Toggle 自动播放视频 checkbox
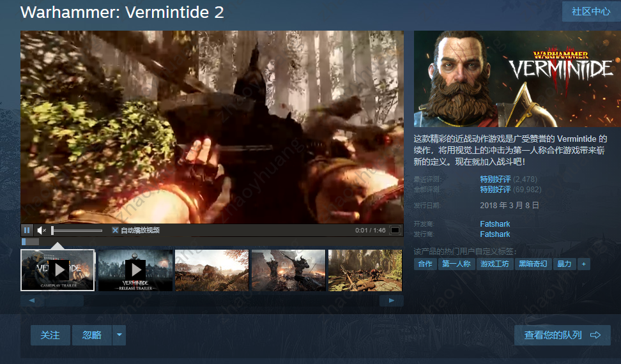Viewport: 621px width, 364px height. coord(115,230)
